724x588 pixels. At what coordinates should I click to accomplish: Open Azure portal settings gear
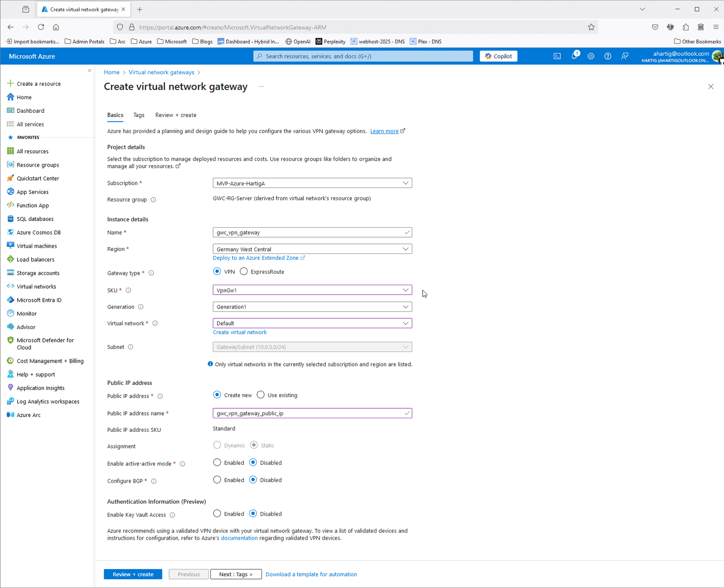click(x=591, y=56)
